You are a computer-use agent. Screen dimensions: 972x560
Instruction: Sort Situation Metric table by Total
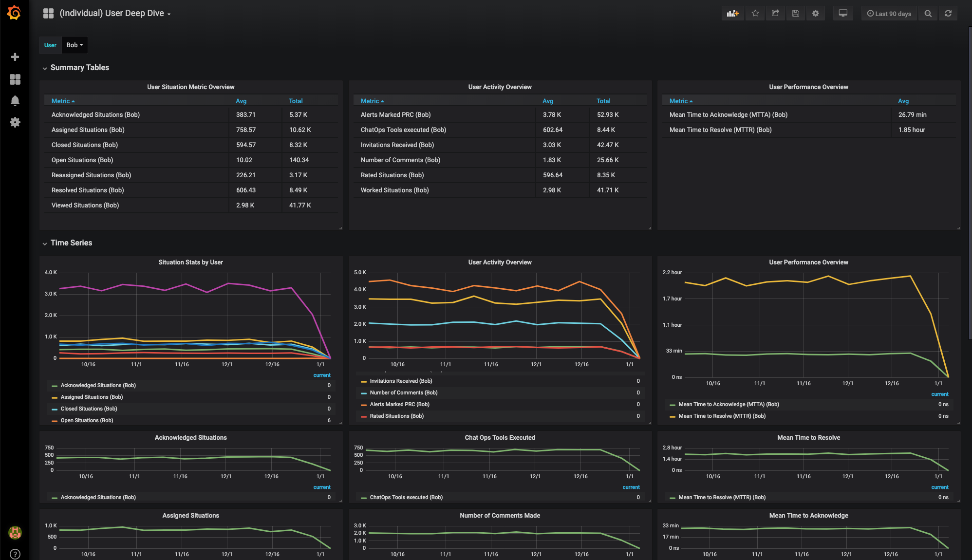pyautogui.click(x=296, y=101)
